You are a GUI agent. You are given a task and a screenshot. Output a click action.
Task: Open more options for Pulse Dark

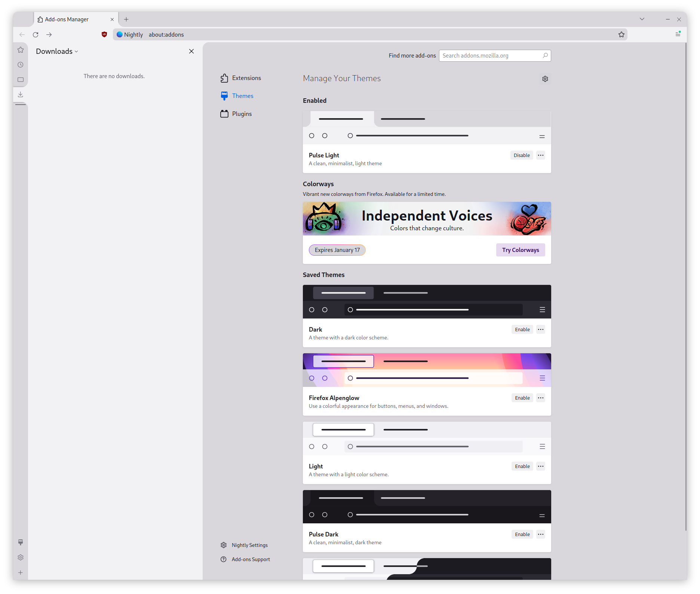pos(541,534)
